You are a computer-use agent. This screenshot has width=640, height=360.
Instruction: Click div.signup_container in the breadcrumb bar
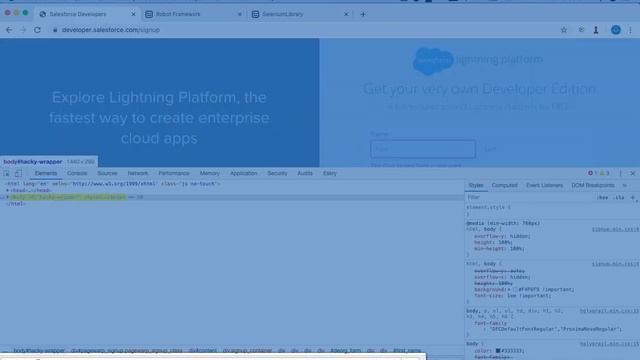tap(247, 351)
